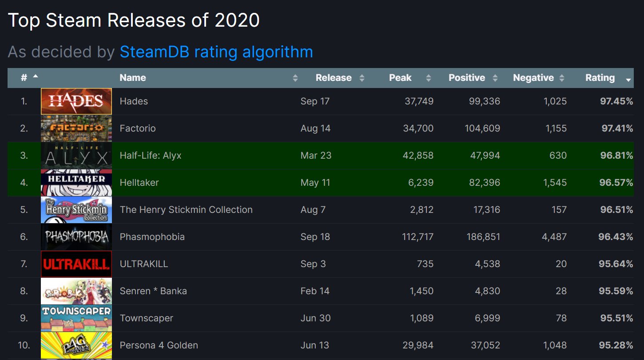The image size is (644, 360).
Task: Sort table by Peak column header
Action: [x=401, y=78]
